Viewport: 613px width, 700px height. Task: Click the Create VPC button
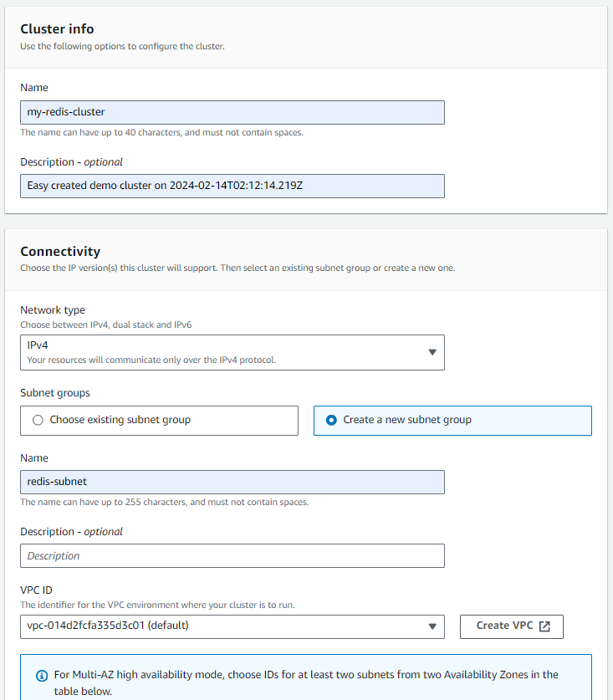pos(511,626)
